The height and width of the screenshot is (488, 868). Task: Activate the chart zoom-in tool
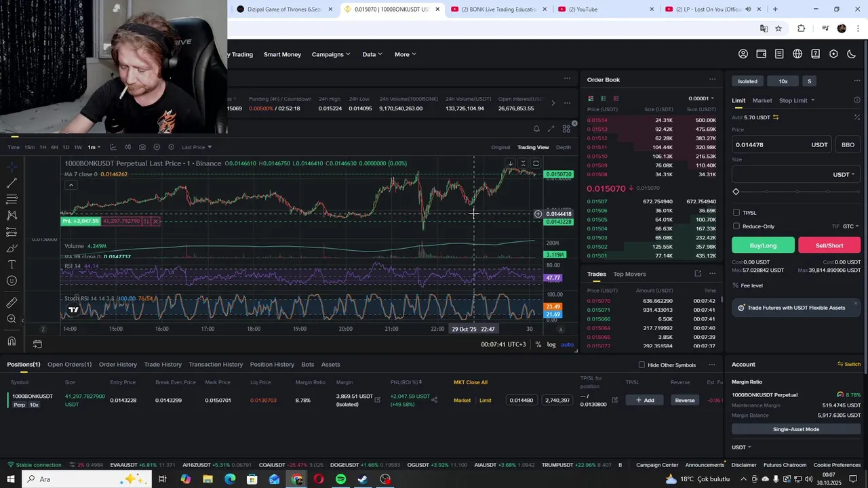(x=12, y=319)
